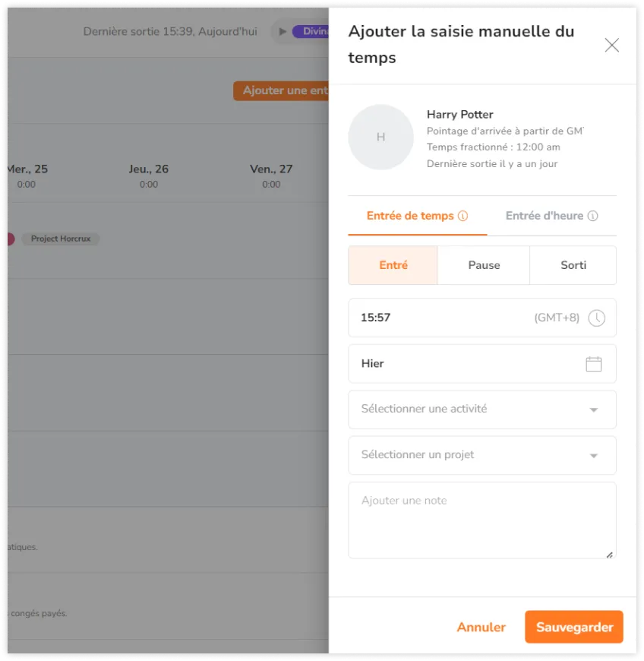Close the manual time entry panel
This screenshot has height=661, width=644.
(x=611, y=46)
